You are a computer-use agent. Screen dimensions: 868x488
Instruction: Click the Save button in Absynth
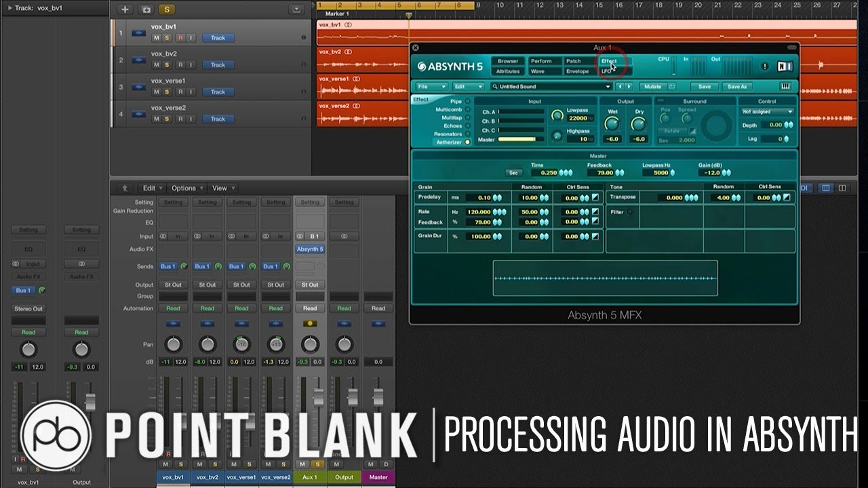705,87
